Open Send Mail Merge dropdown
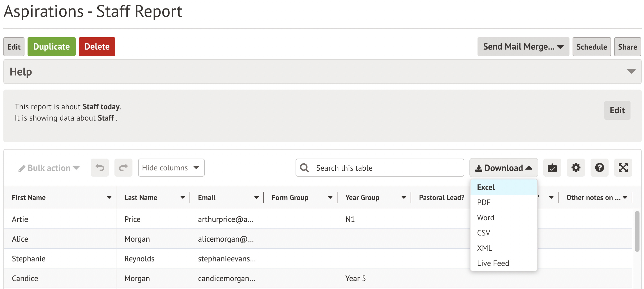644x289 pixels. 523,47
